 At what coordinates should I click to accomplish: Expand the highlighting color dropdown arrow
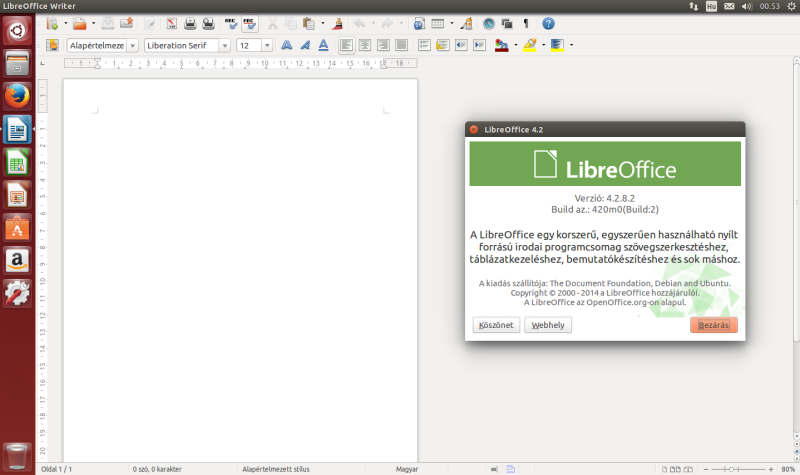(x=543, y=45)
